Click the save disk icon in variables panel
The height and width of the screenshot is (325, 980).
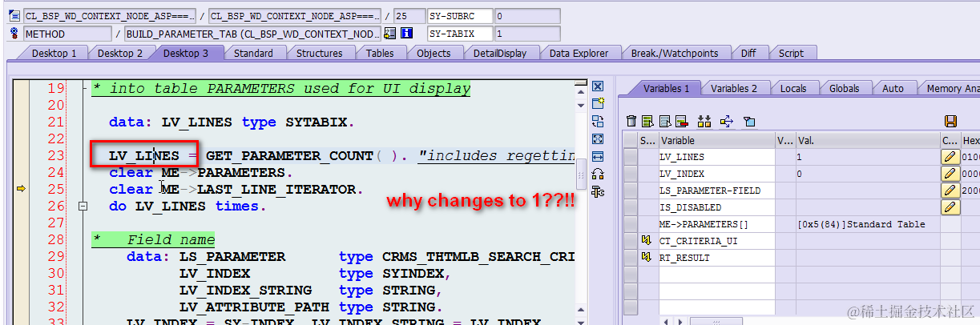click(950, 122)
